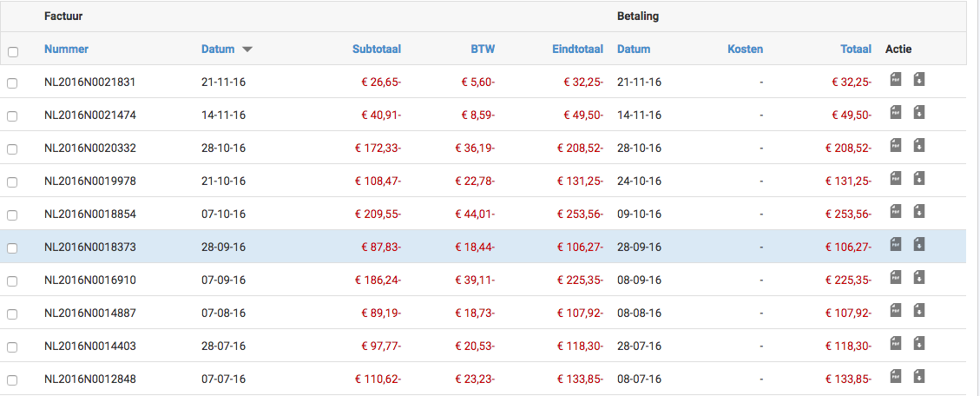Viewport: 980px width, 396px height.
Task: Click download icon for invoice NL2016N0012848
Action: tap(918, 377)
